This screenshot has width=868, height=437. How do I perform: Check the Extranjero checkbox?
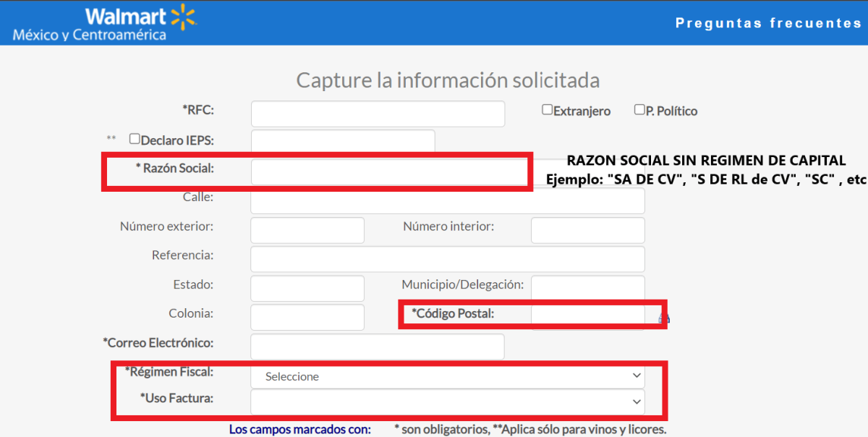tap(548, 110)
